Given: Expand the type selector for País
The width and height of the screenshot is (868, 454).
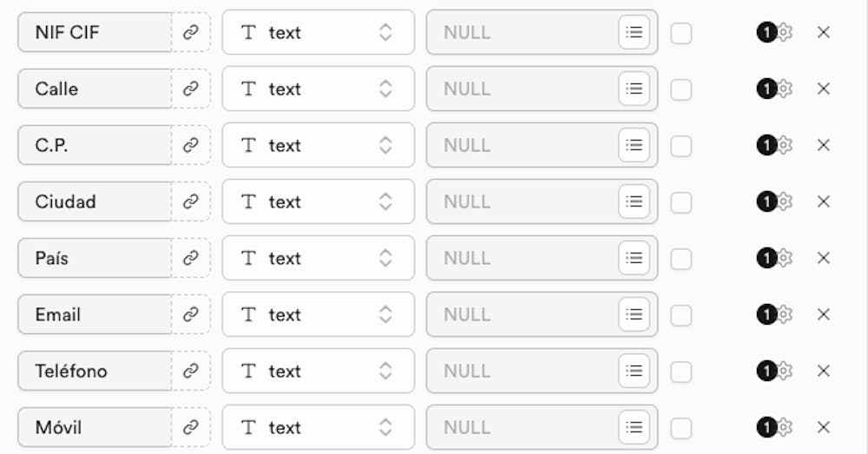Looking at the screenshot, I should click(319, 258).
